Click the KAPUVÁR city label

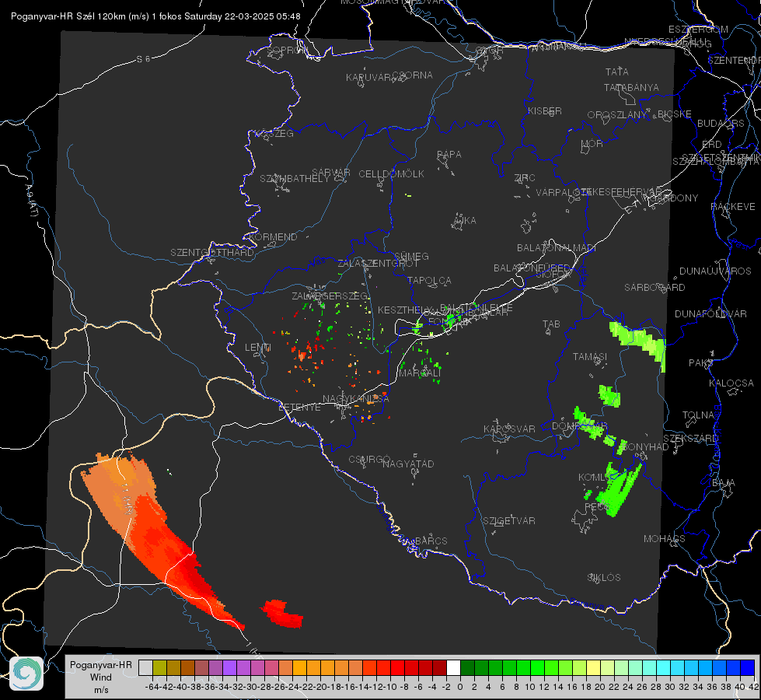pyautogui.click(x=369, y=78)
